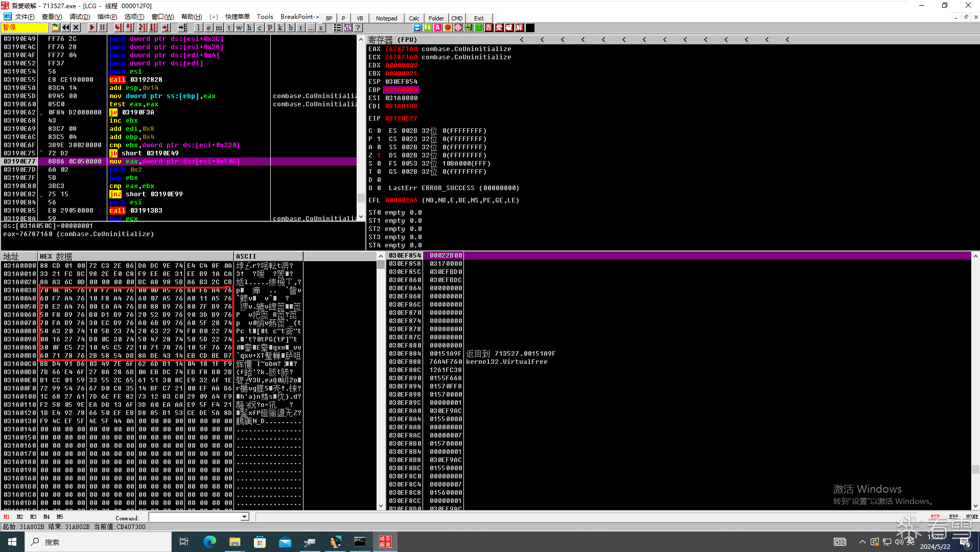The image size is (980, 552).
Task: Switch to the M5 memory dump tab
Action: tap(60, 517)
